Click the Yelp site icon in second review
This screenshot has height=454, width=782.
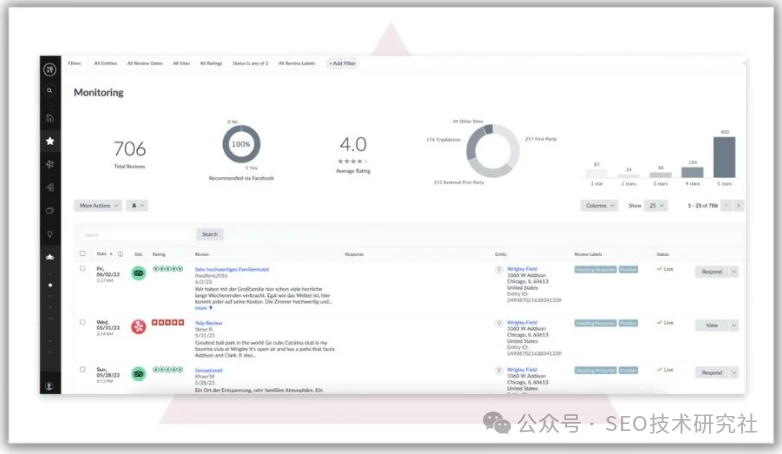point(138,326)
